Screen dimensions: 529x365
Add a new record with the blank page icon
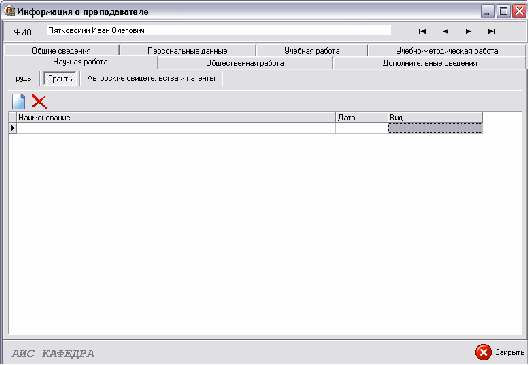[x=19, y=101]
